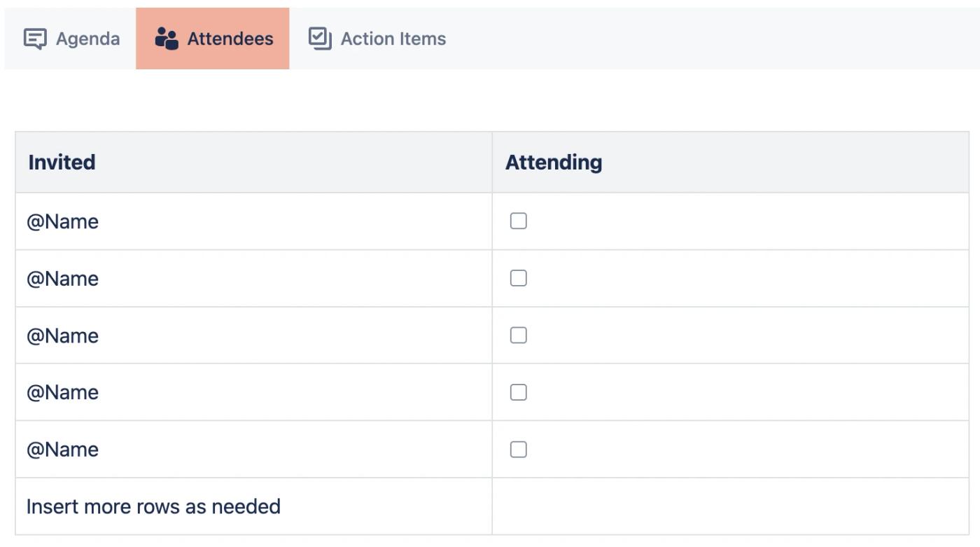Open the Action Items tab text
Viewport: 980px width, 547px height.
point(393,39)
